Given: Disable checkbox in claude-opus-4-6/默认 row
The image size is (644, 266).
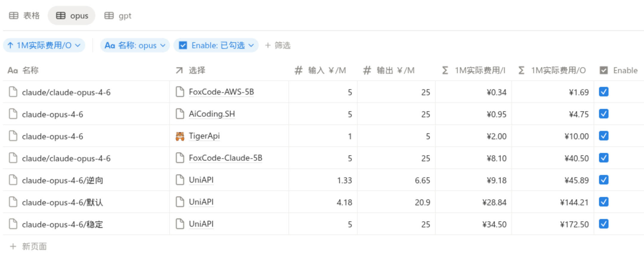Looking at the screenshot, I should pos(603,202).
